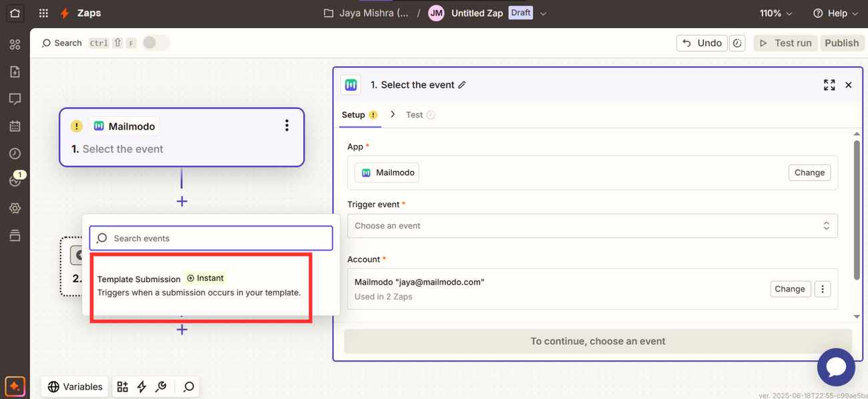This screenshot has height=399, width=868.
Task: Open the status icon with badge 1
Action: pos(15,180)
